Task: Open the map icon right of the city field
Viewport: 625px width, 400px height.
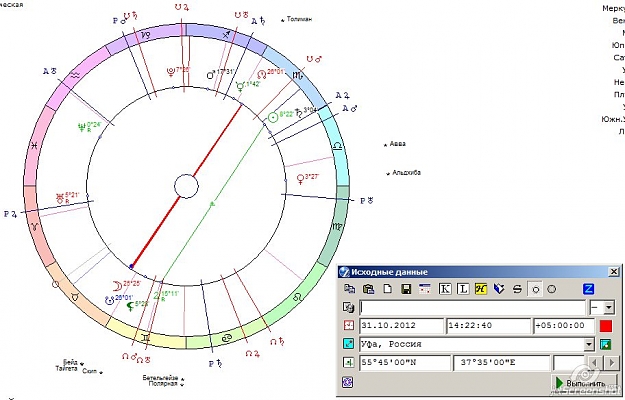Action: coord(605,344)
